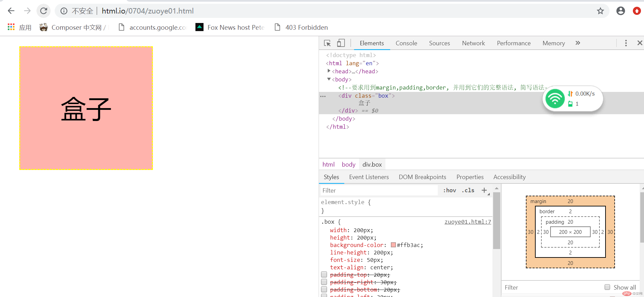
Task: Open DevTools three-dot customize menu
Action: (x=626, y=43)
